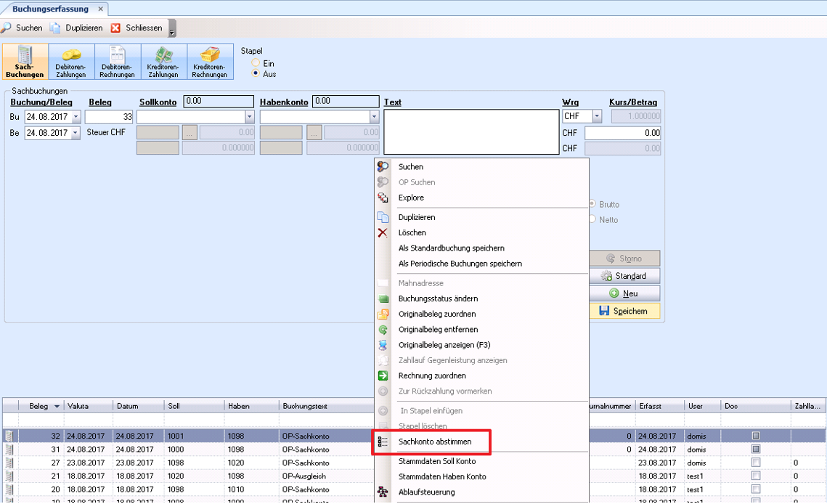Select Stapel Ein radio button
The width and height of the screenshot is (827, 504).
[x=256, y=64]
